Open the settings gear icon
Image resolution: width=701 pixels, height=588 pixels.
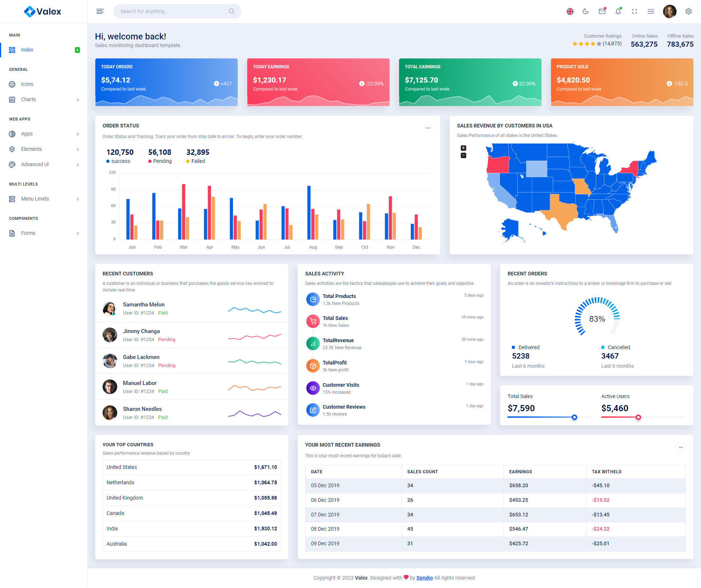tap(688, 11)
